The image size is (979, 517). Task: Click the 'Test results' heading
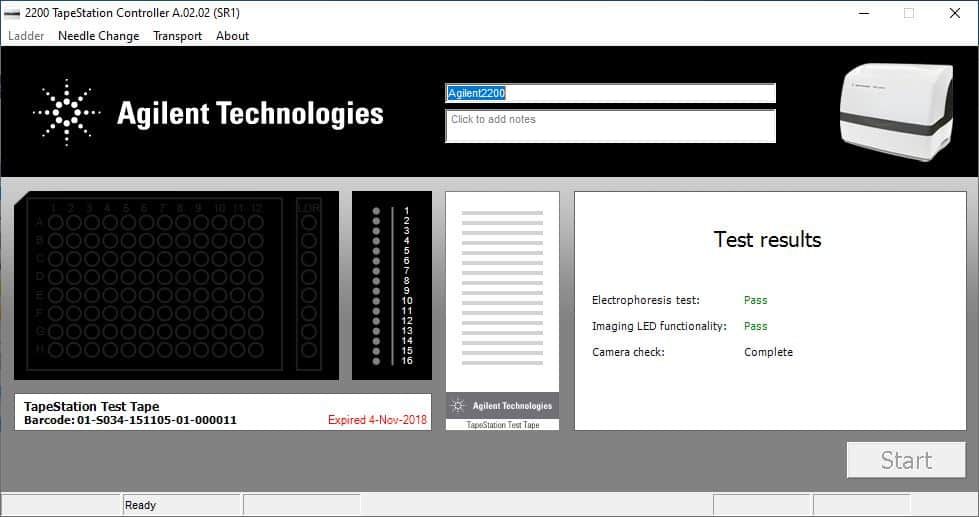coord(767,240)
